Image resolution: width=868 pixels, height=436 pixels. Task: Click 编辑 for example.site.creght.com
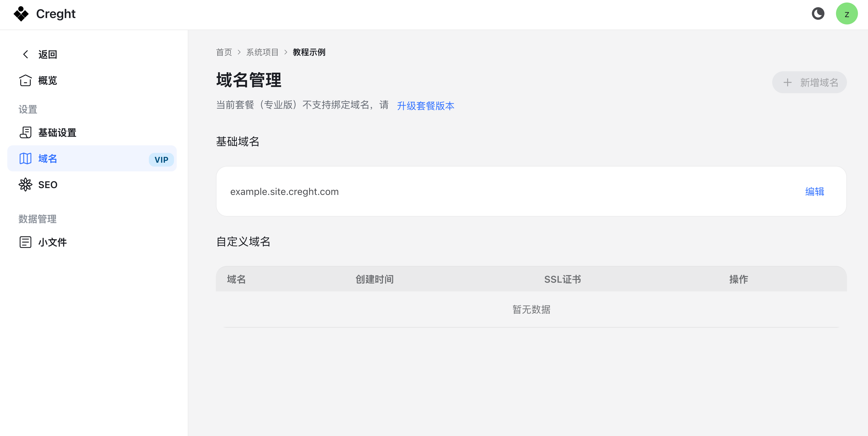(x=815, y=191)
